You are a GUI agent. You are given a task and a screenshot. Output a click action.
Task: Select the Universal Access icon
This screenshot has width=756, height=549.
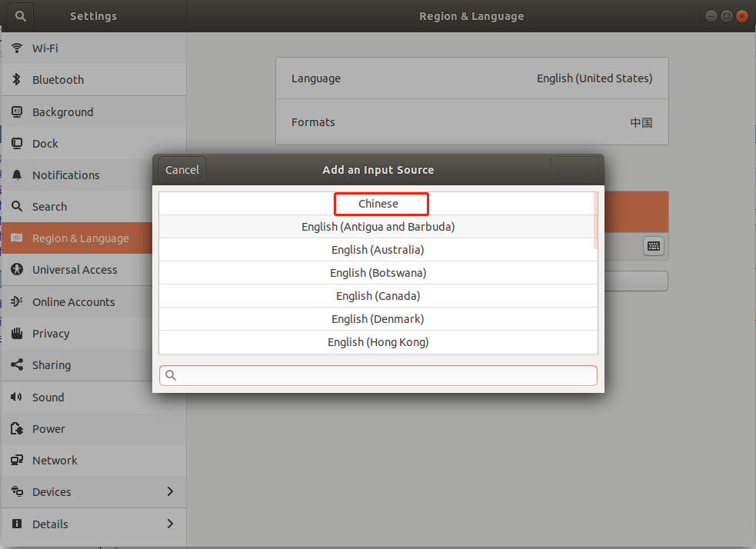tap(16, 270)
